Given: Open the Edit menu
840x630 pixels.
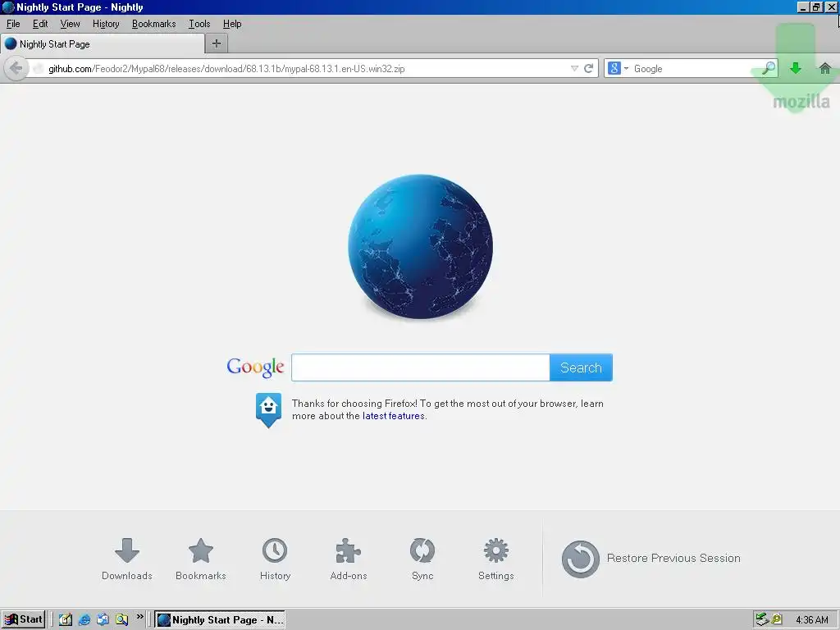Looking at the screenshot, I should coord(40,24).
